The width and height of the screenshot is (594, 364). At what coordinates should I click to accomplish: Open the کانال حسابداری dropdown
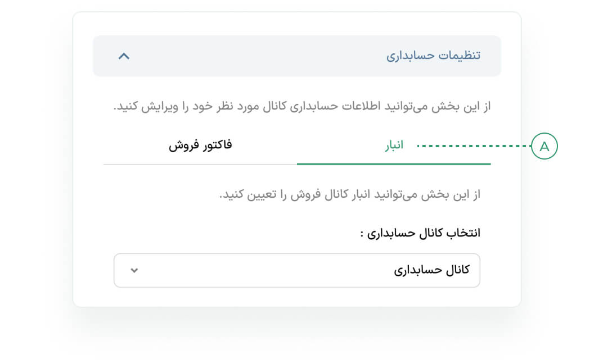point(297,270)
